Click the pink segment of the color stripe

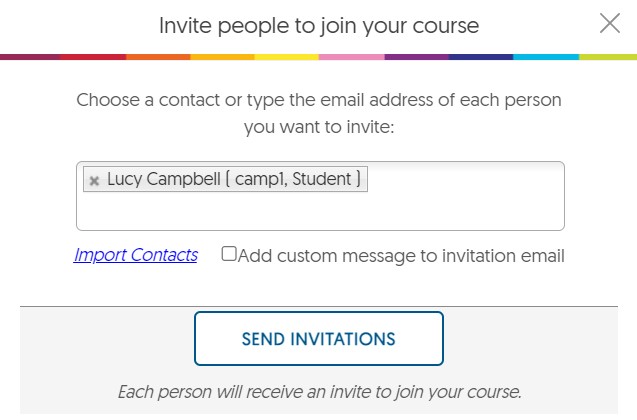(352, 57)
